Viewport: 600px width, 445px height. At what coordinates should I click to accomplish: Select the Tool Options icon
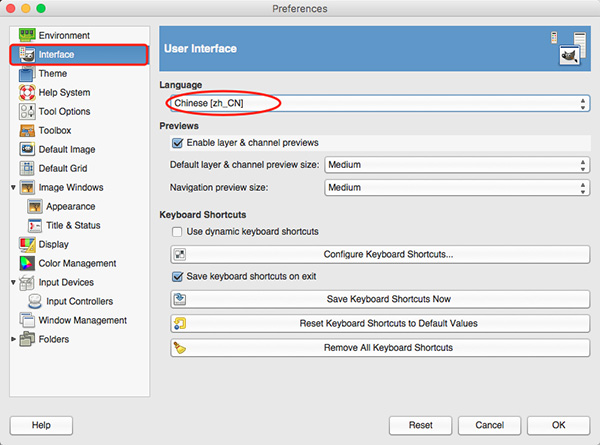[x=27, y=111]
